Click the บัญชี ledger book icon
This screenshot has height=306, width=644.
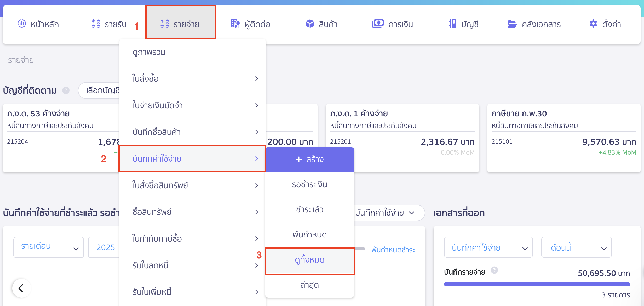pos(453,24)
